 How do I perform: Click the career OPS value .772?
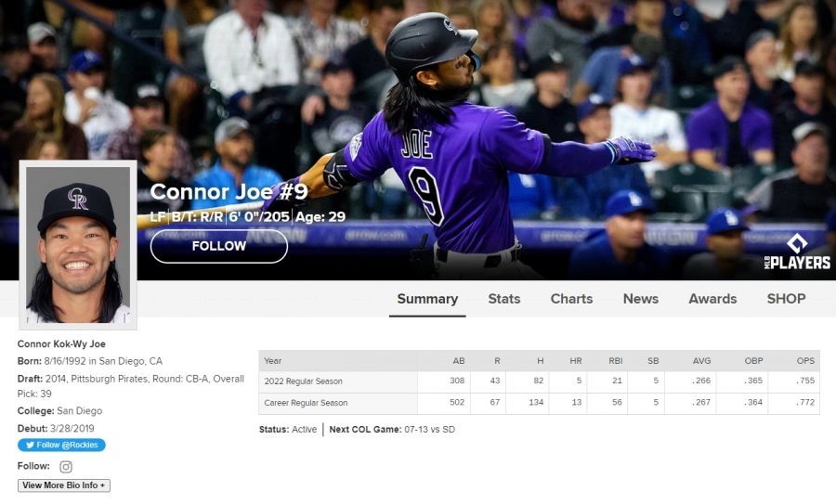point(805,402)
